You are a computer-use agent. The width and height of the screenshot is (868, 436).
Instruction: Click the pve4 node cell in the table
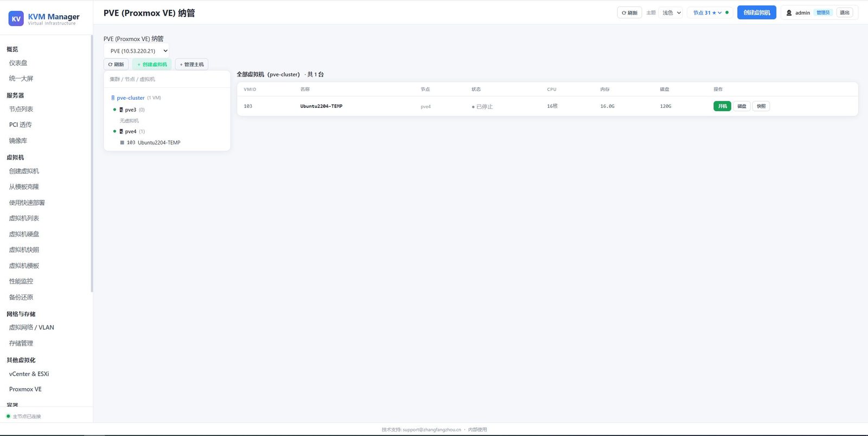[x=426, y=107]
